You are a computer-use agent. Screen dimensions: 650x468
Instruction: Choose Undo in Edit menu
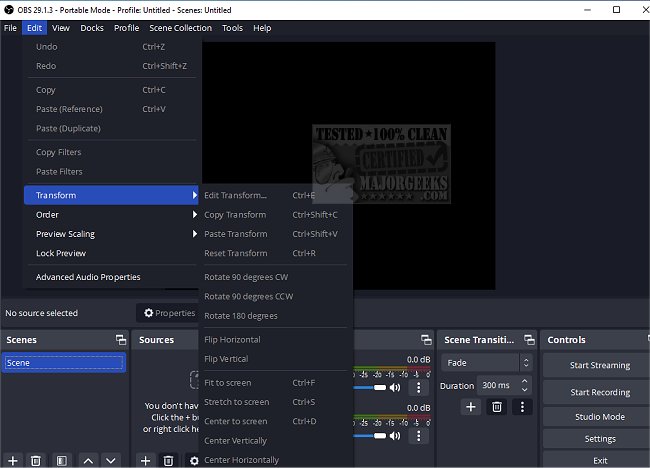point(111,47)
